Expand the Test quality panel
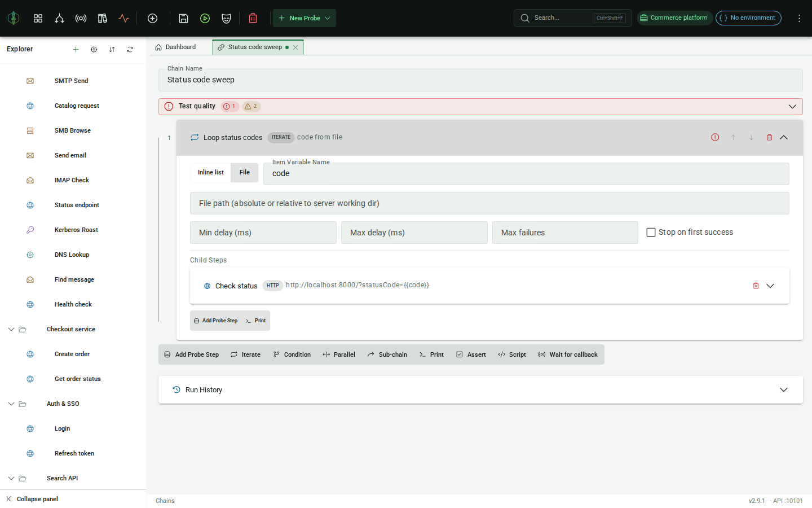Image resolution: width=812 pixels, height=508 pixels. point(792,106)
